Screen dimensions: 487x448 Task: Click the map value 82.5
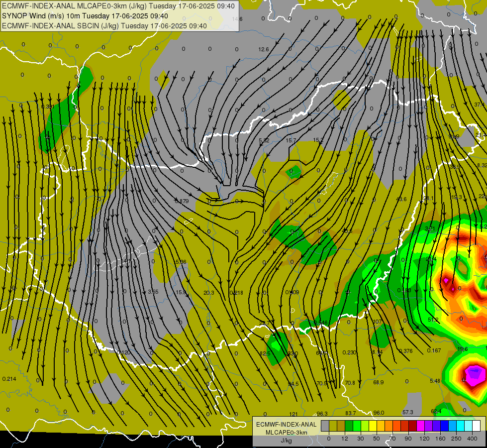click(265, 353)
